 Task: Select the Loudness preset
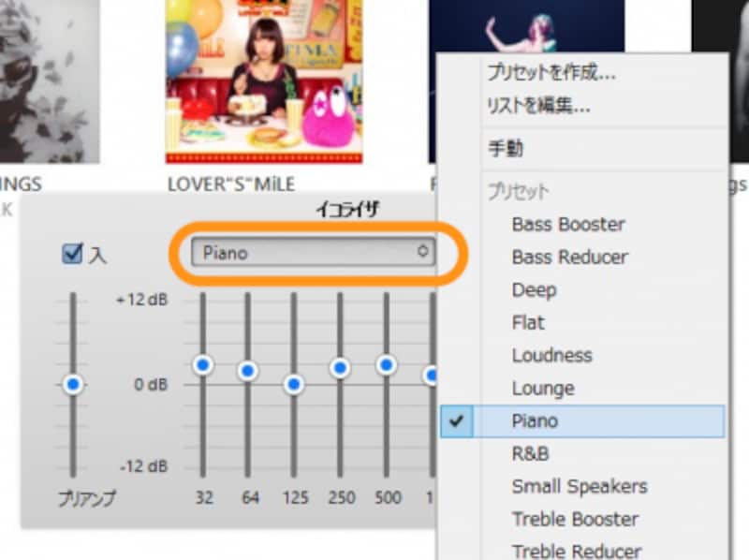click(551, 355)
